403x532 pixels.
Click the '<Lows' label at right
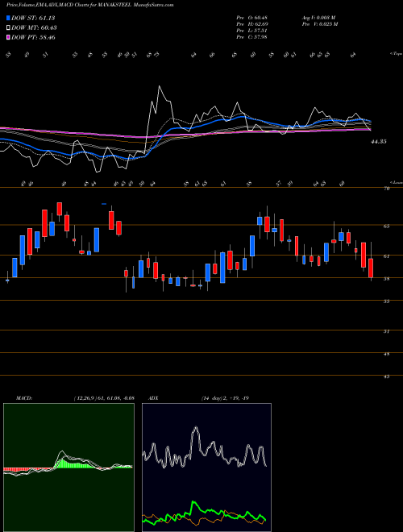pos(396,182)
